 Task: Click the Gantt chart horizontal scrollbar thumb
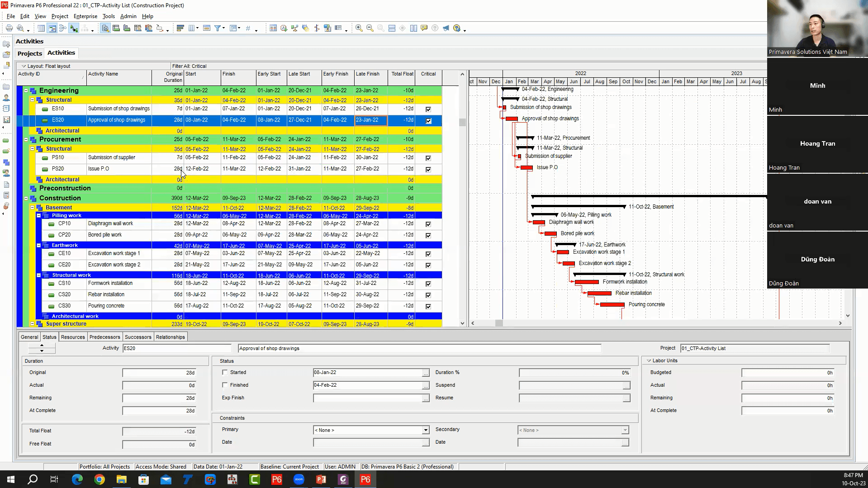pos(499,323)
